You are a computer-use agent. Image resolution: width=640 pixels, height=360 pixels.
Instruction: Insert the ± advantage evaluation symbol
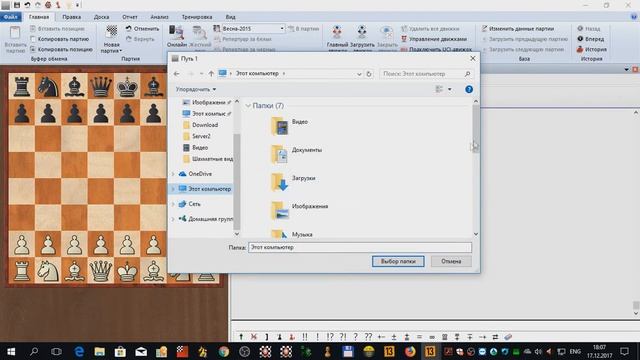(x=394, y=337)
